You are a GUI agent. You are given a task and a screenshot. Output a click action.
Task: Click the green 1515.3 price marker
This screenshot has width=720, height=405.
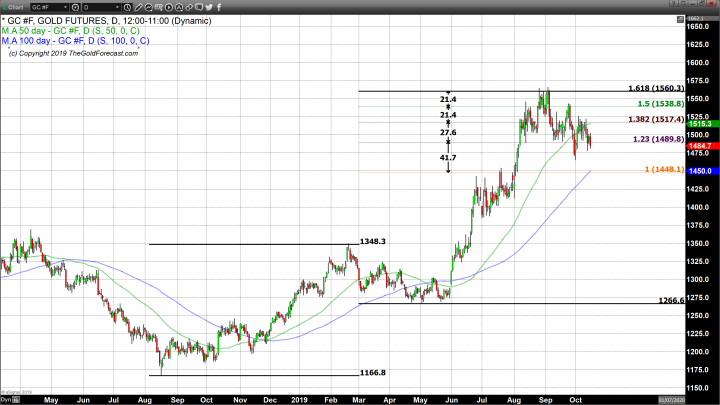(703, 124)
